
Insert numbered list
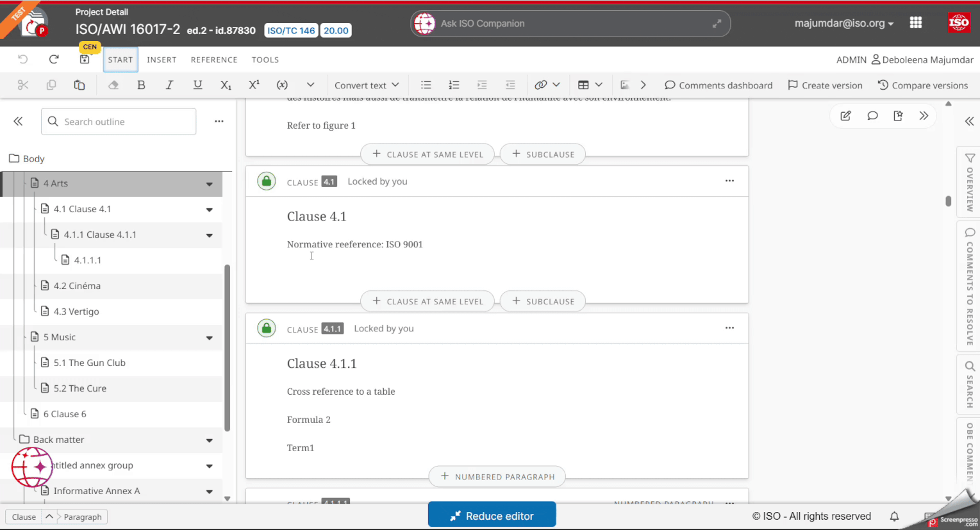tap(454, 85)
